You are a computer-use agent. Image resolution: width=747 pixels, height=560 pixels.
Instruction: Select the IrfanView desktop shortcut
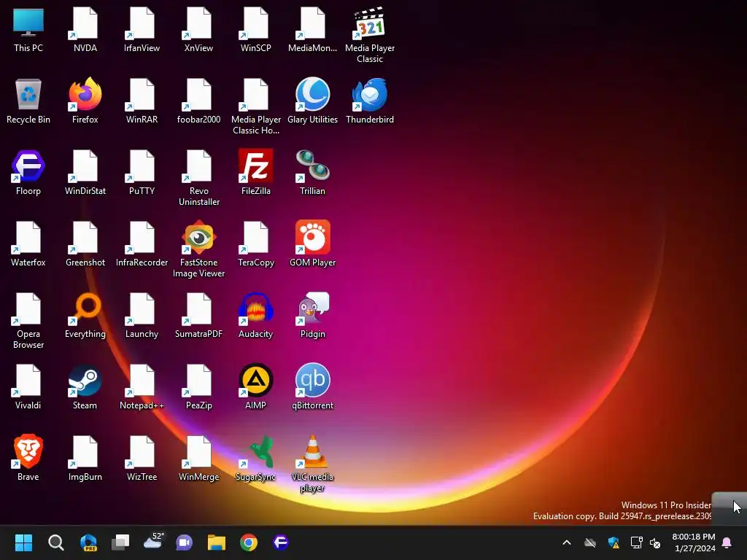point(142,30)
